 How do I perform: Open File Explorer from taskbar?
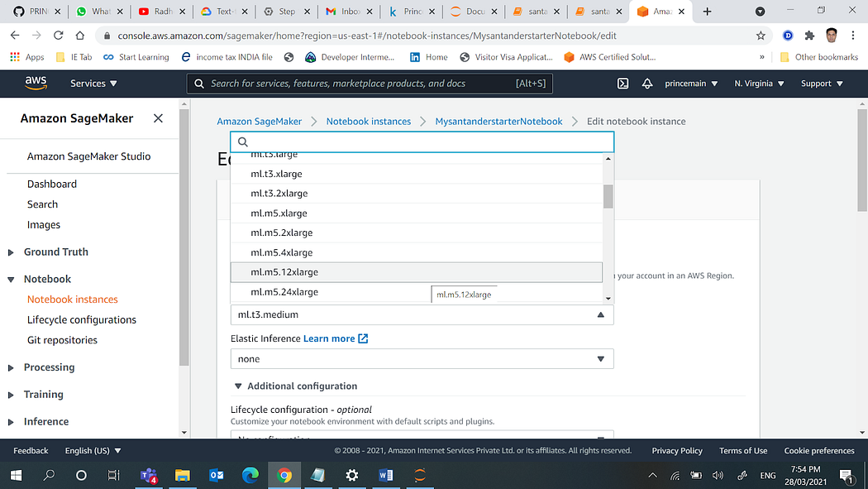(x=183, y=475)
